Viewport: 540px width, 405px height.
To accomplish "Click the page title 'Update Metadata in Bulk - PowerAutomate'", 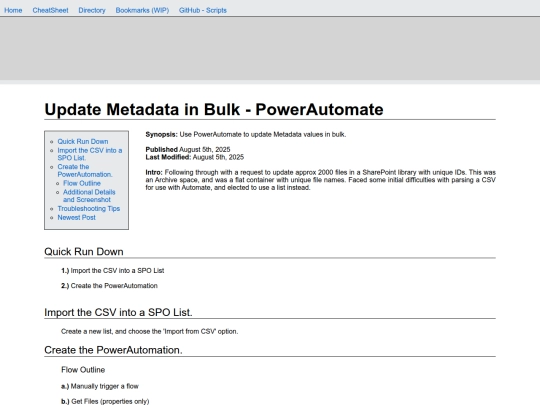I will [x=214, y=110].
